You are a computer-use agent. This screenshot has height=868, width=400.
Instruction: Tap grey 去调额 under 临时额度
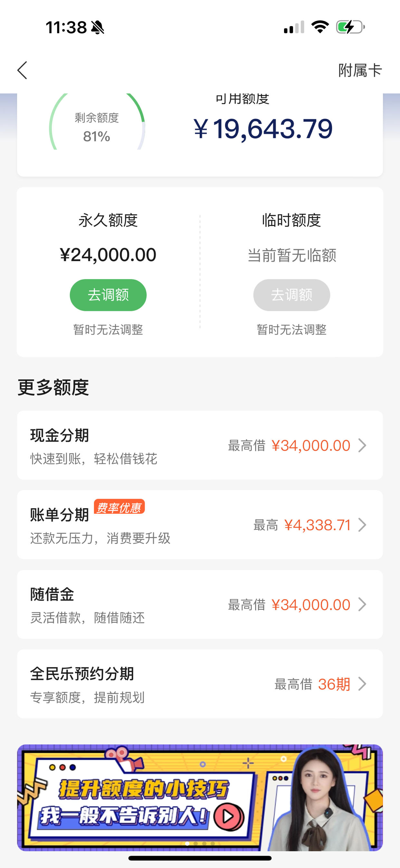[291, 295]
